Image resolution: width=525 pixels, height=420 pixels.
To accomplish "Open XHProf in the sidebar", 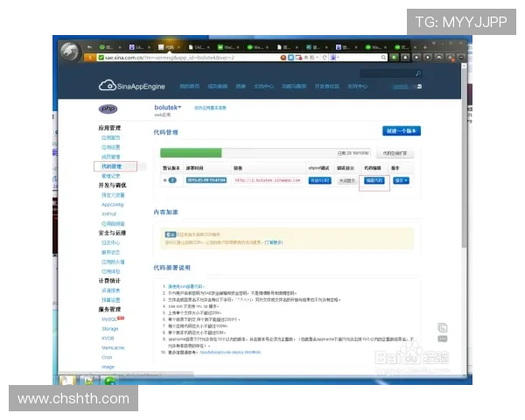I will click(108, 214).
